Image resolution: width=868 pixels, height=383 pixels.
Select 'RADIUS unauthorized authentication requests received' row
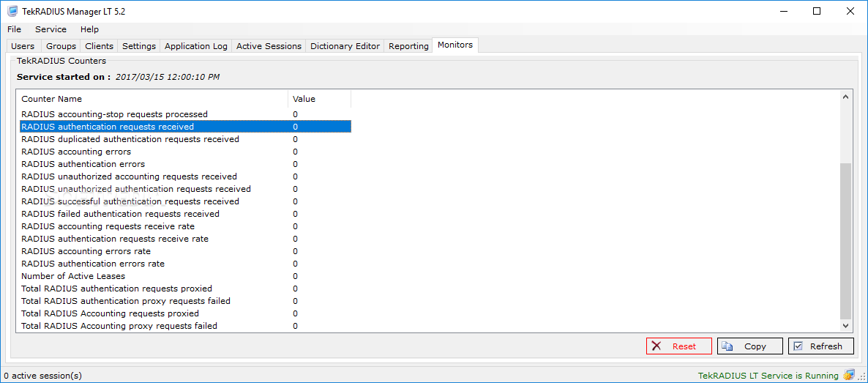(185, 189)
